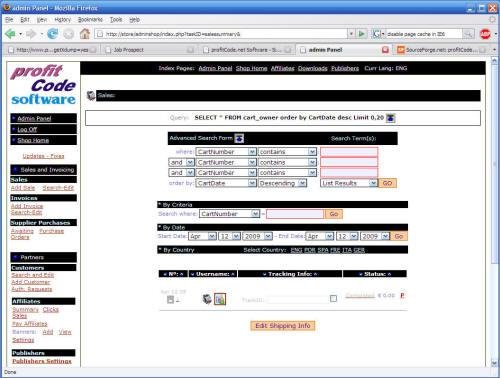Viewport: 500px width, 378px height.
Task: Sort Nº column descending arrow
Action: click(165, 274)
